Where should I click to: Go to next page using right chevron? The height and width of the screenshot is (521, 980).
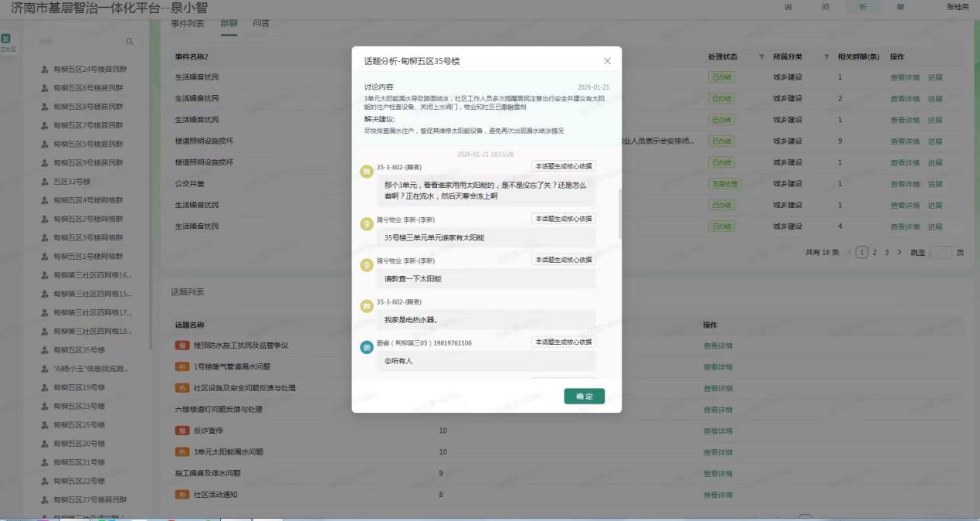pos(900,252)
